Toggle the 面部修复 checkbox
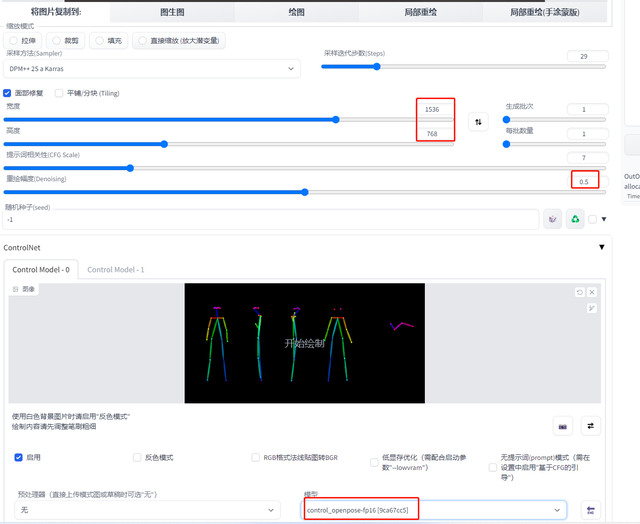 point(7,93)
